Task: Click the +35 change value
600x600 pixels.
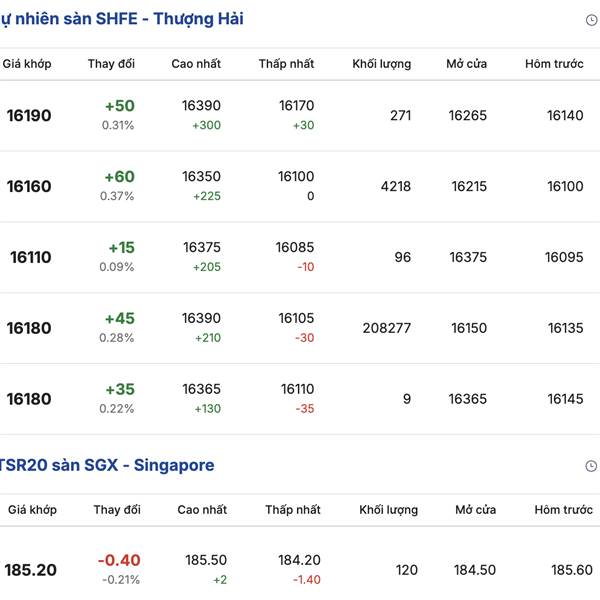Action: (x=118, y=390)
